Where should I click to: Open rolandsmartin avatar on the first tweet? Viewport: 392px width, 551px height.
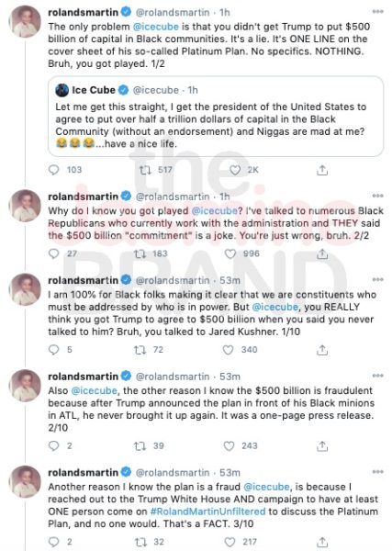(25, 22)
